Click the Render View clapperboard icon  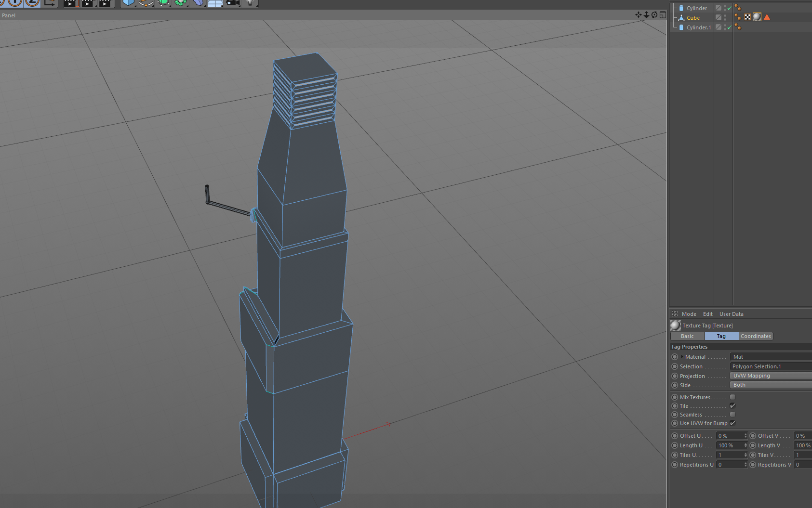[70, 3]
